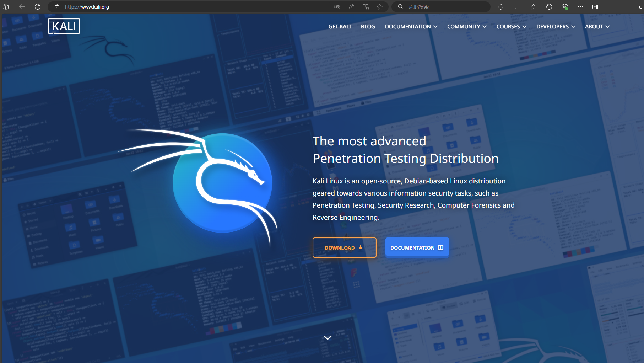Add page to favorites with star icon
The image size is (644, 363).
380,7
